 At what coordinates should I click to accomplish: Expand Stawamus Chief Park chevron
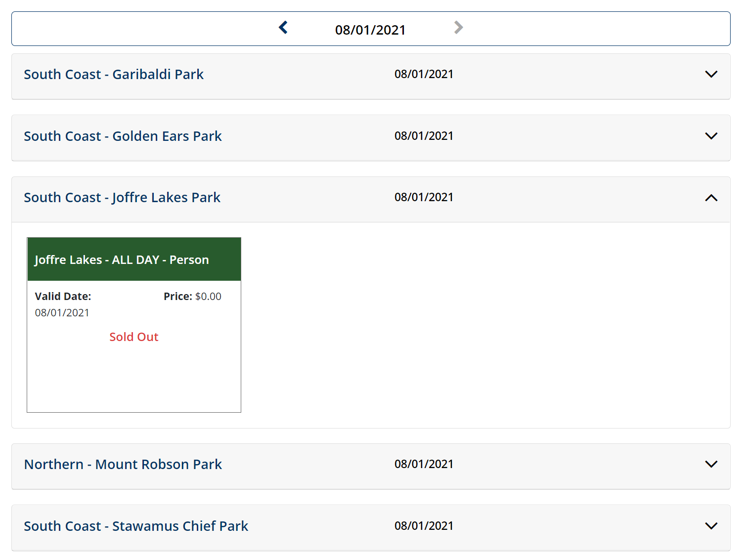(x=711, y=526)
